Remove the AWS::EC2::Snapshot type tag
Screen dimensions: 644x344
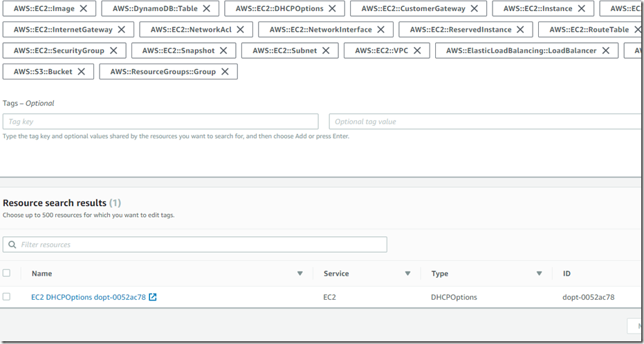click(x=223, y=50)
